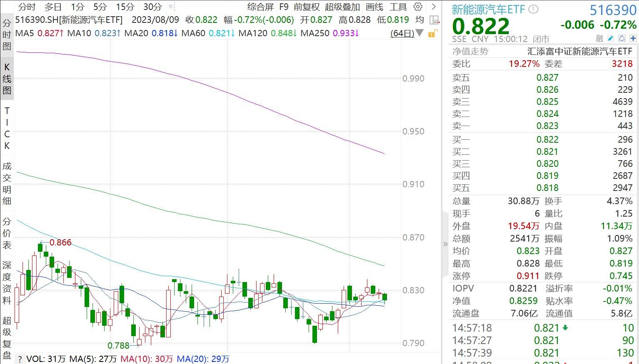Click the info icon next to 新能源汽车ETF

pos(534,9)
